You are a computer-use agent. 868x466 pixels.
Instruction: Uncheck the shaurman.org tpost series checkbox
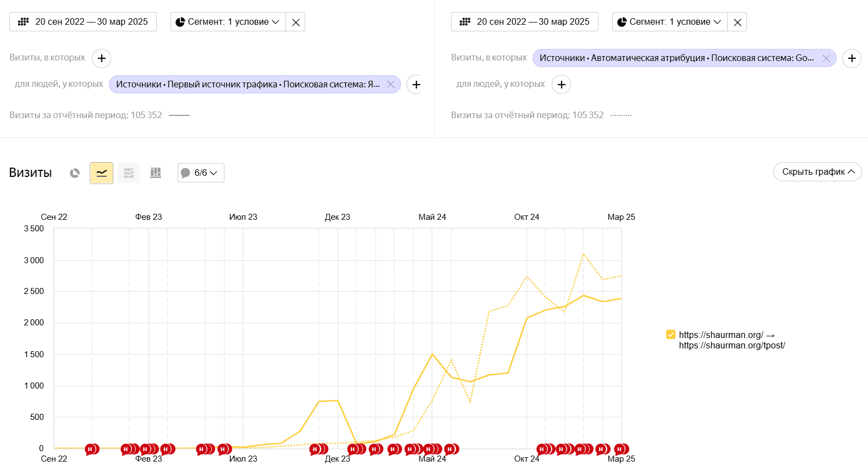[x=671, y=335]
